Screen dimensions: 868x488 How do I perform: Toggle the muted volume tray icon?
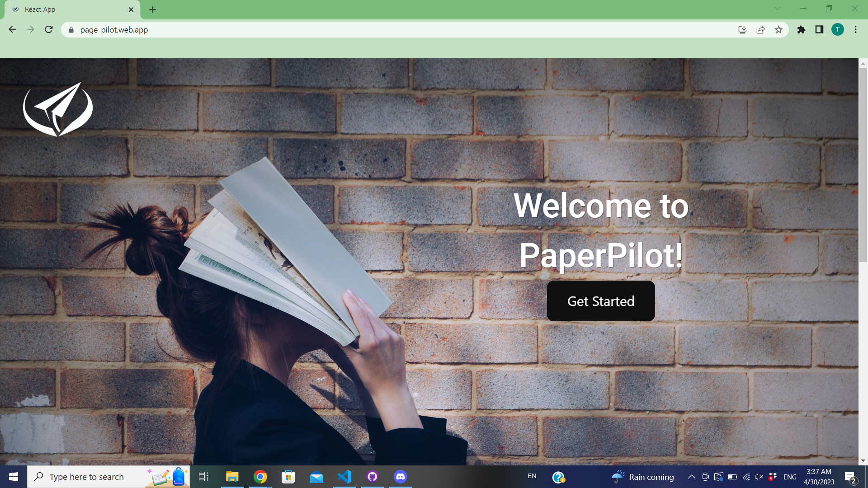(759, 477)
